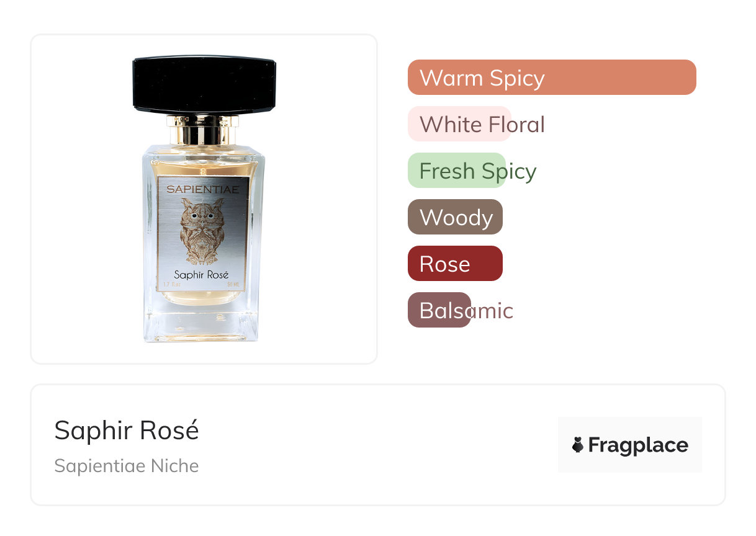Select the Balsamic accord bar
This screenshot has height=536, width=756.
[461, 310]
